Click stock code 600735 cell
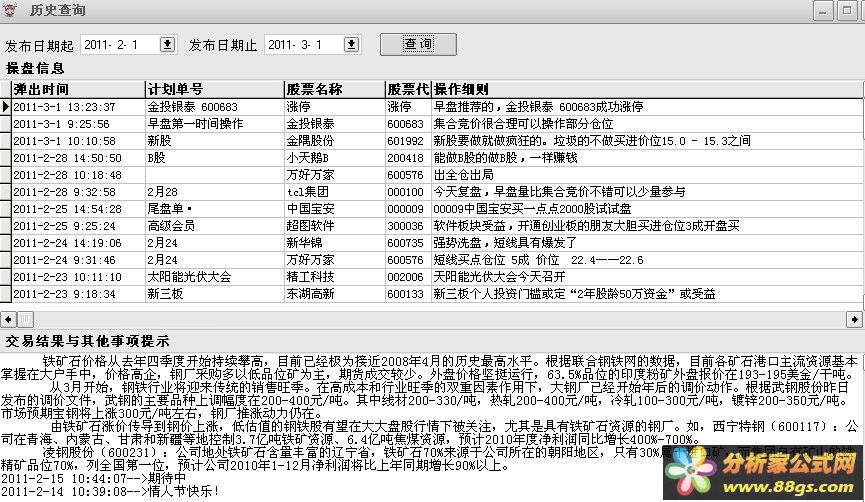 click(x=408, y=243)
